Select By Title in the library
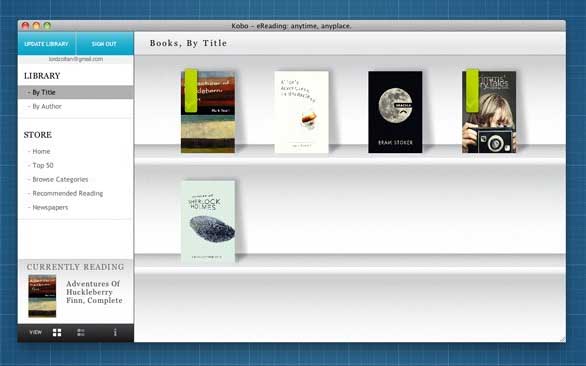586x366 pixels. [x=75, y=92]
